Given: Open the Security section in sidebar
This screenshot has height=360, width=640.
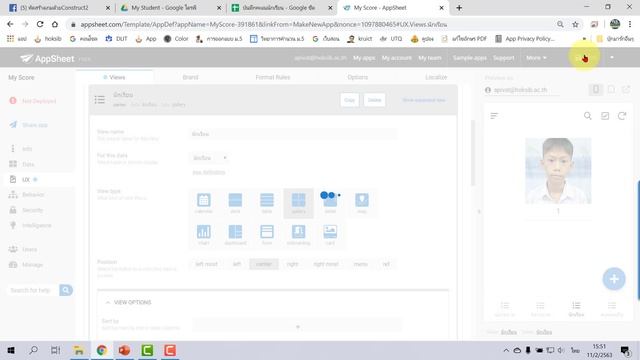Looking at the screenshot, I should (x=32, y=210).
